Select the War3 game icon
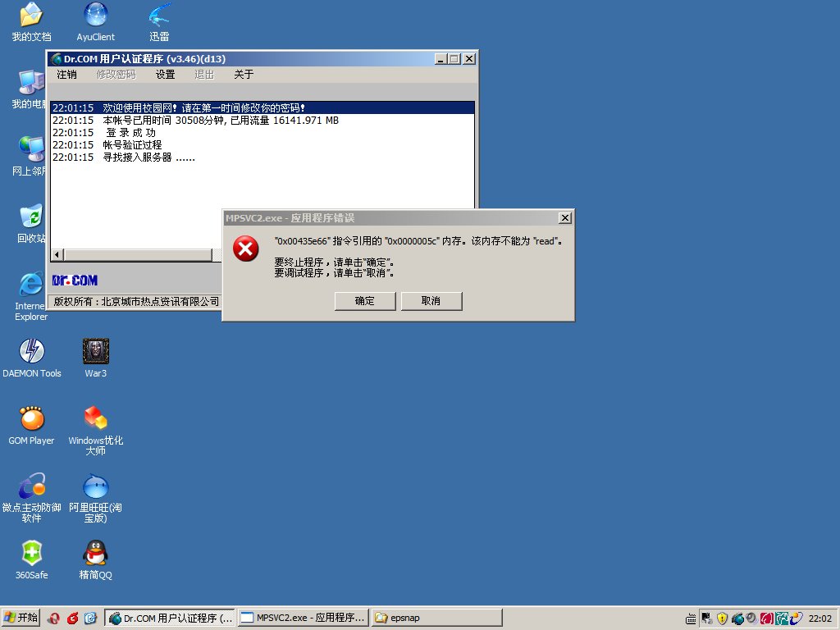 tap(96, 358)
